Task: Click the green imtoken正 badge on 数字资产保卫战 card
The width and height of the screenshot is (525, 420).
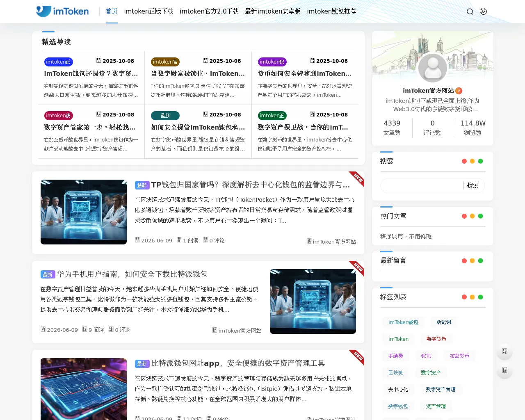Action: (x=272, y=116)
